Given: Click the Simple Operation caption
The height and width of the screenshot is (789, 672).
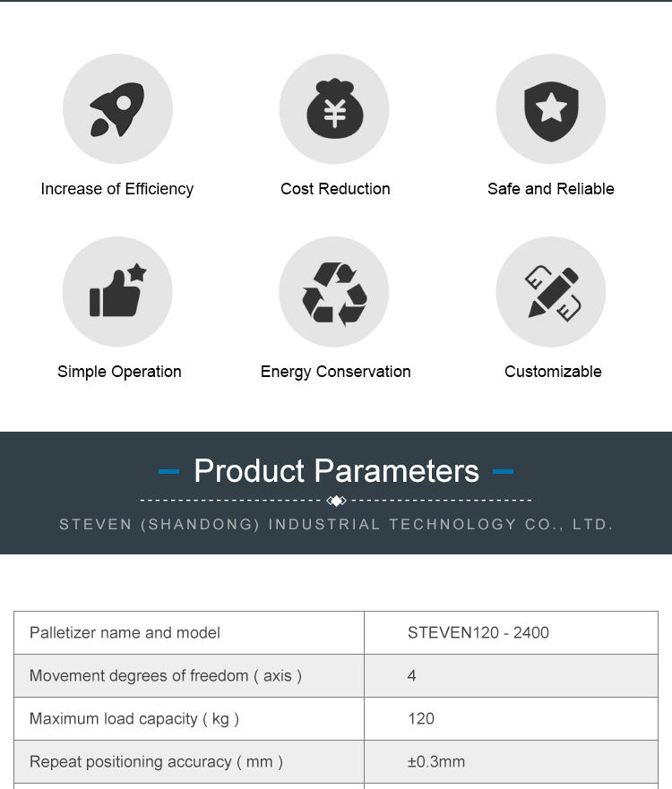Looking at the screenshot, I should (119, 372).
